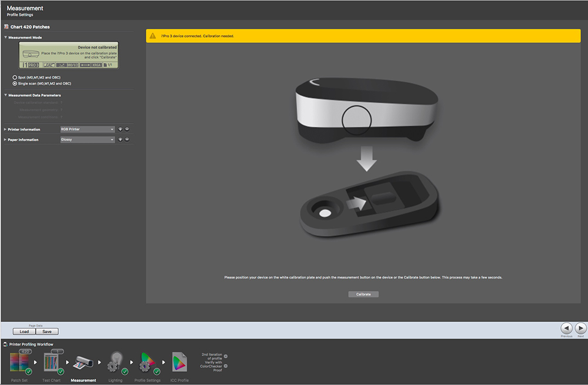Open the Glossy paper dropdown
This screenshot has height=385, width=588.
[x=86, y=140]
